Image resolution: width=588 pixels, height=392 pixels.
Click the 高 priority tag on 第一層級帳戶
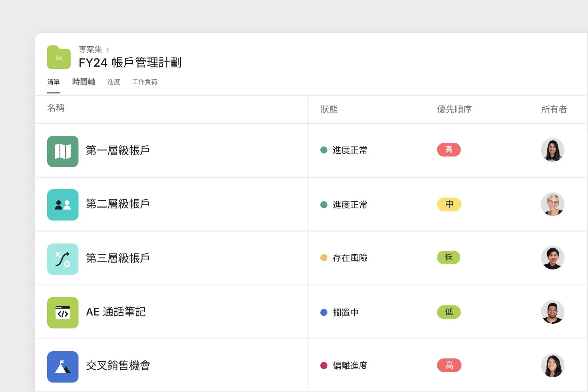point(449,150)
